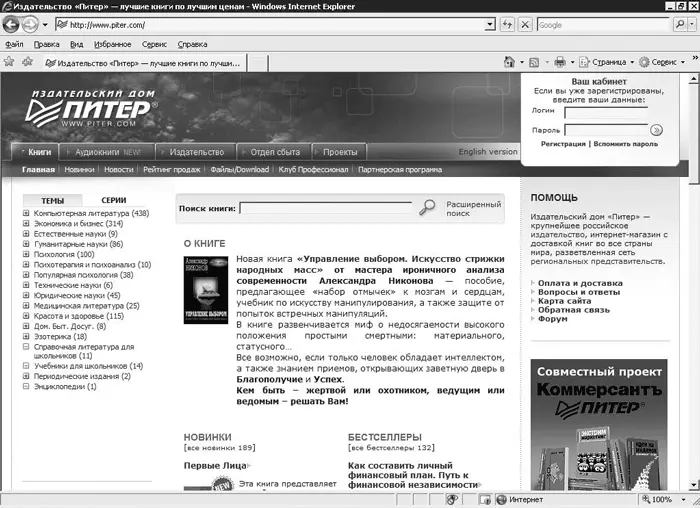Click the vertical scrollbar down arrow
This screenshot has width=700, height=508.
coord(693,484)
